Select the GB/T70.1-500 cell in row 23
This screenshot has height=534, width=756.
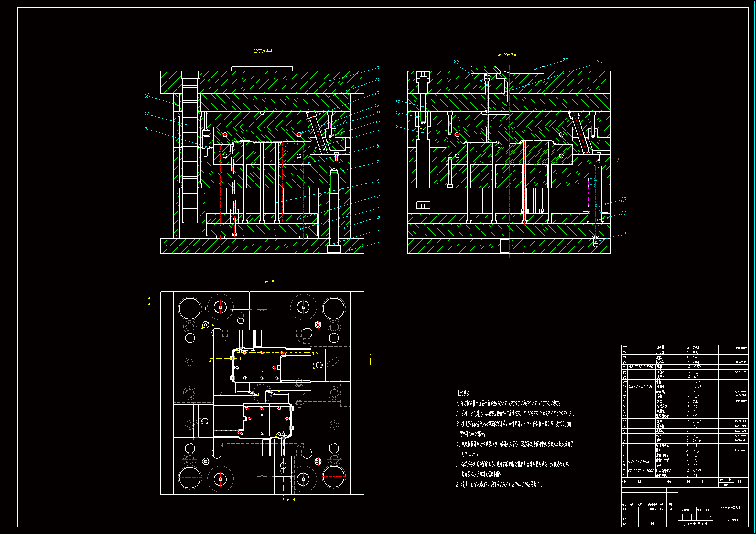641,367
